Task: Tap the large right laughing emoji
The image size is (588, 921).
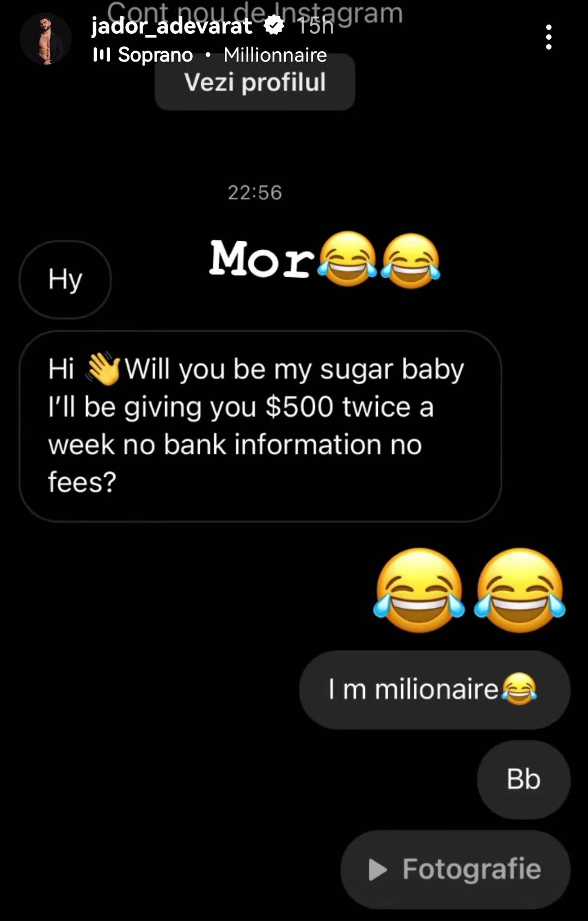Action: pyautogui.click(x=520, y=590)
